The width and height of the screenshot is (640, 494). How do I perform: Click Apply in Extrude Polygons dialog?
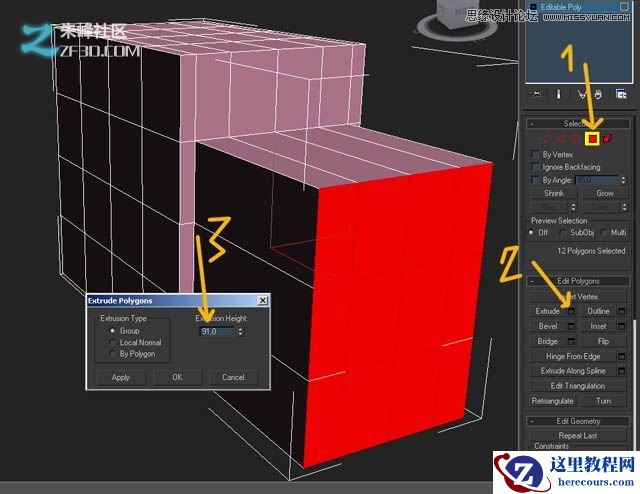(x=121, y=377)
